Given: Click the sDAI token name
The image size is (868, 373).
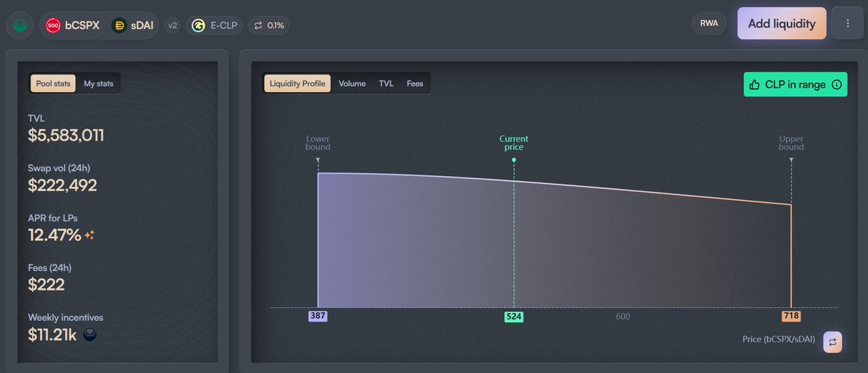Looking at the screenshot, I should click(142, 25).
